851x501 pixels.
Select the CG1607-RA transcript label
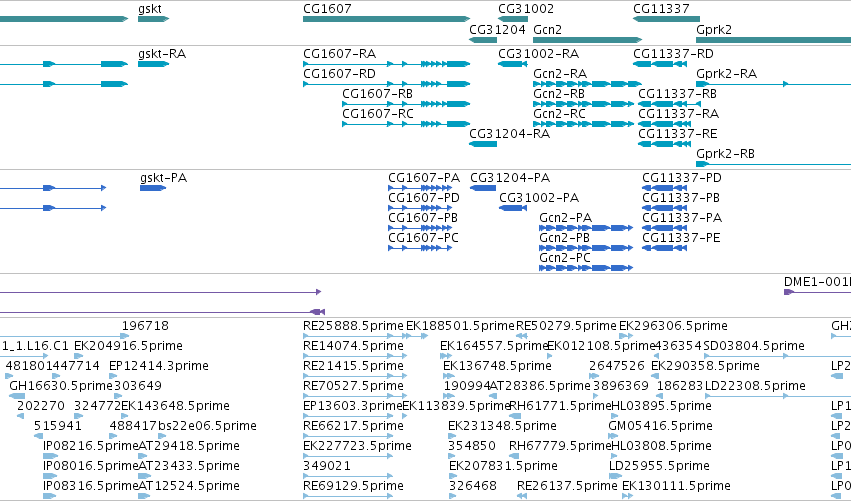click(x=340, y=54)
